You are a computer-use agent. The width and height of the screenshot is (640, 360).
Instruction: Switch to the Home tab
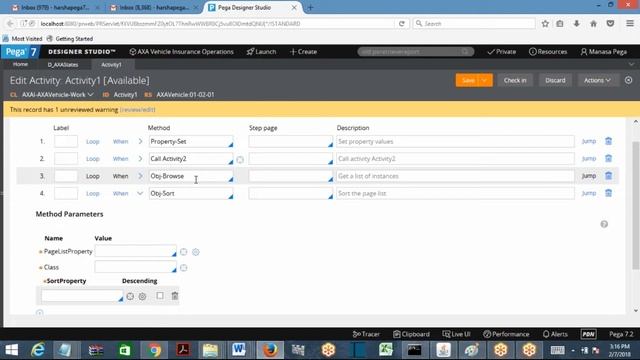coord(20,64)
